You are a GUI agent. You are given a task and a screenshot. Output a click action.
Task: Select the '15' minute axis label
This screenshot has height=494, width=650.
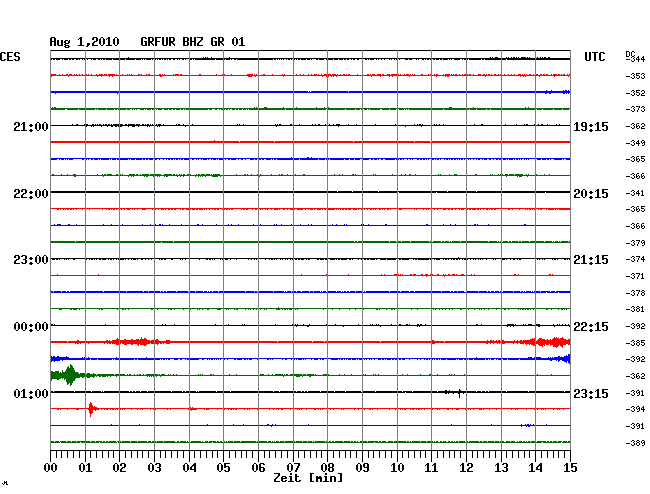point(570,468)
